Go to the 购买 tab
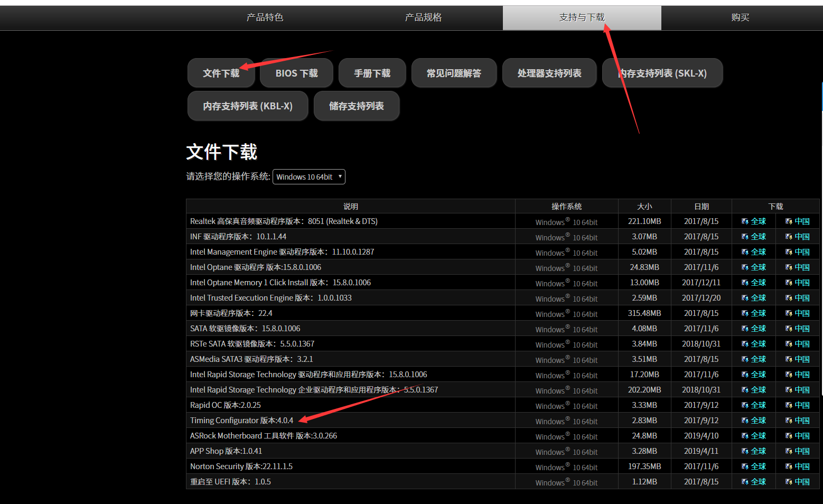 click(741, 17)
